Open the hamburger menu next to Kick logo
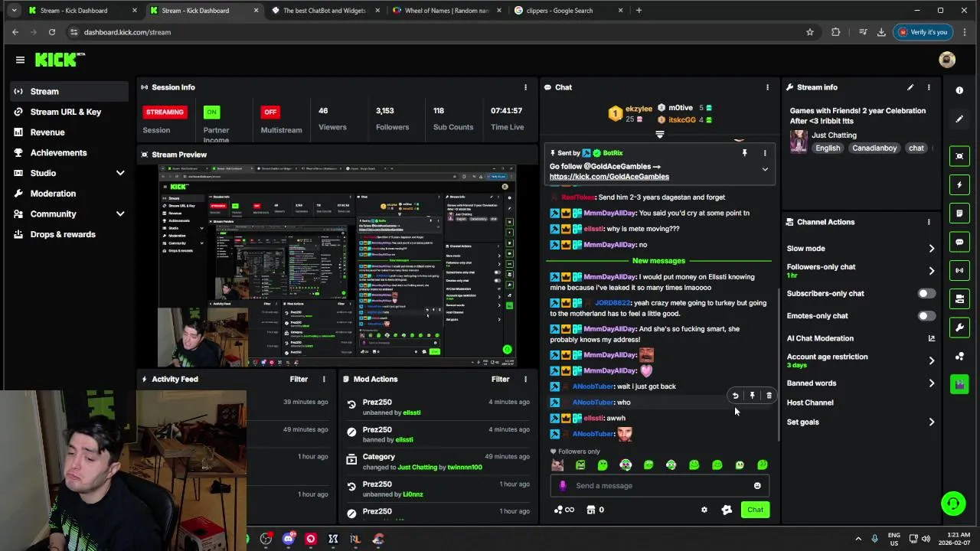The height and width of the screenshot is (551, 980). click(x=20, y=60)
